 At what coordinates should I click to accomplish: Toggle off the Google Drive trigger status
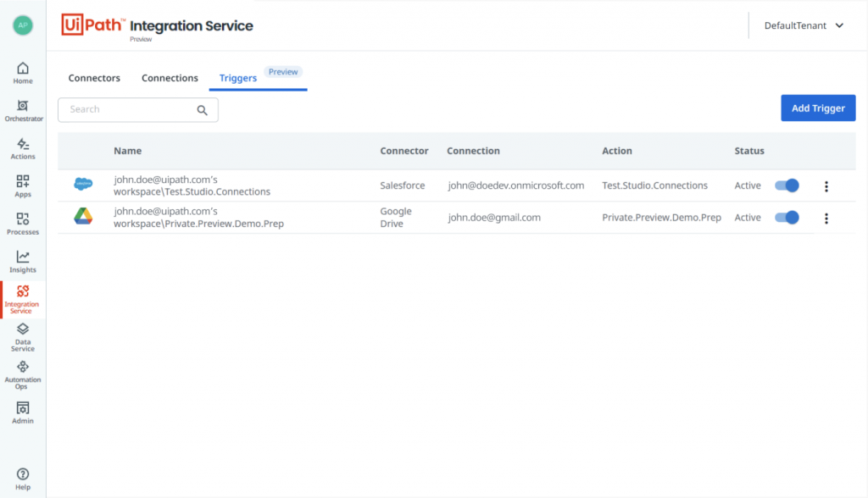pos(787,218)
